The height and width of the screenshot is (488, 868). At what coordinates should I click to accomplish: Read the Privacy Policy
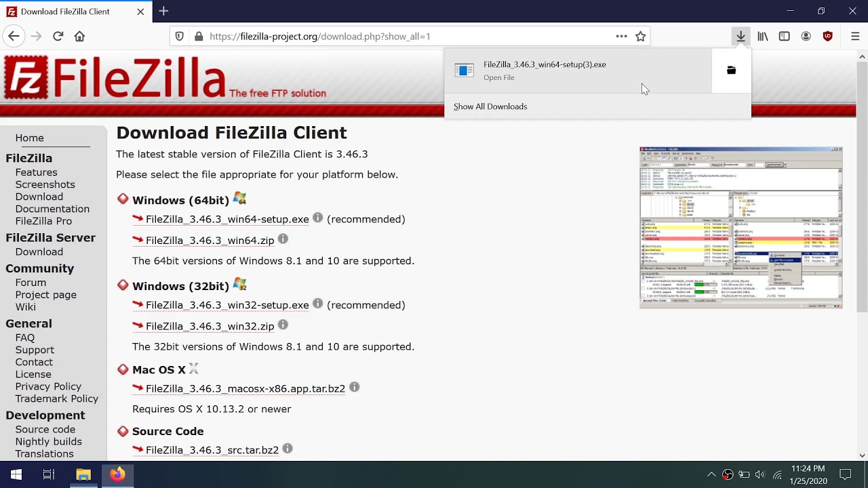click(x=48, y=386)
